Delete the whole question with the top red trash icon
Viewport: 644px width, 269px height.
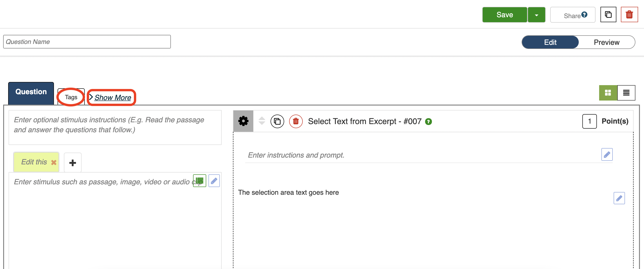(x=629, y=15)
